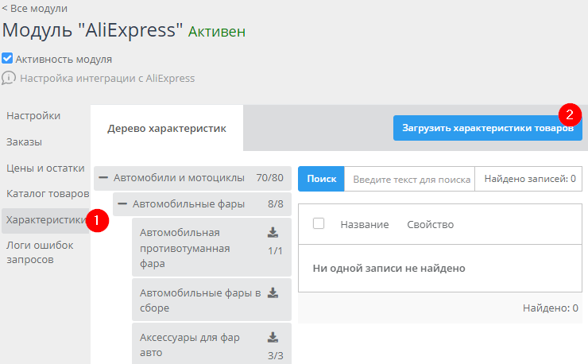Click Загрузить характеристики товаров button
The width and height of the screenshot is (588, 364).
click(487, 128)
